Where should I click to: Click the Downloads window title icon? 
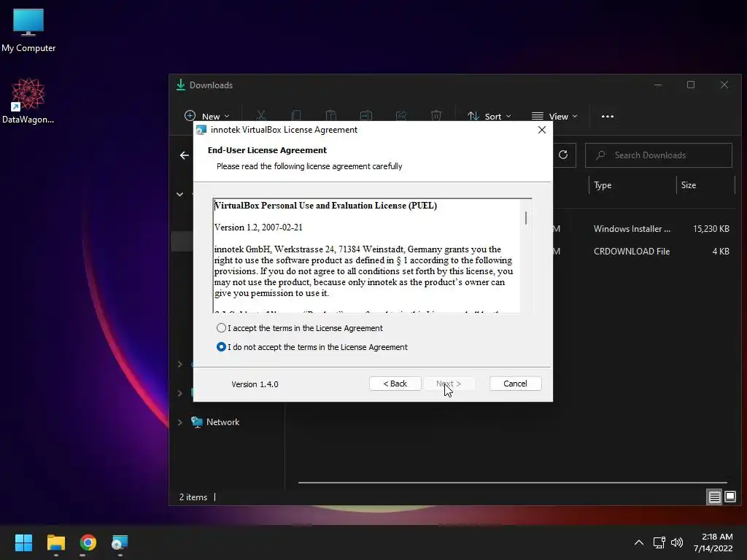[x=181, y=85]
